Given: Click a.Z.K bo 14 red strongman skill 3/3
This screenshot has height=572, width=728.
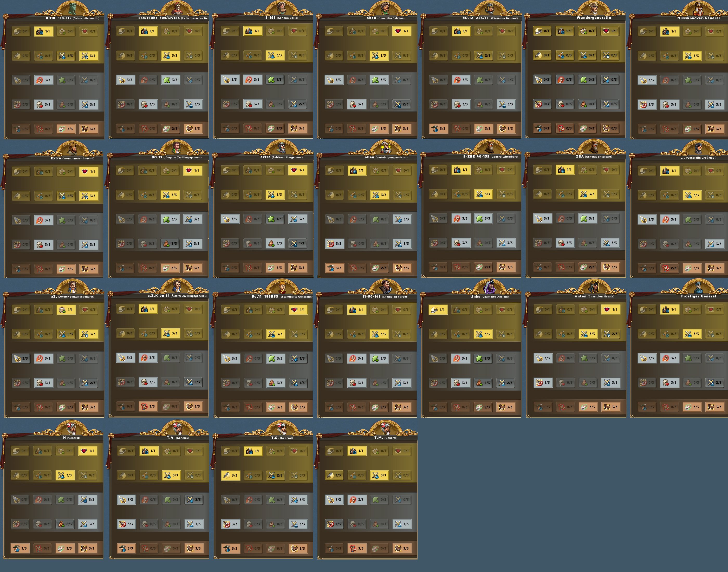Looking at the screenshot, I should (x=148, y=407).
